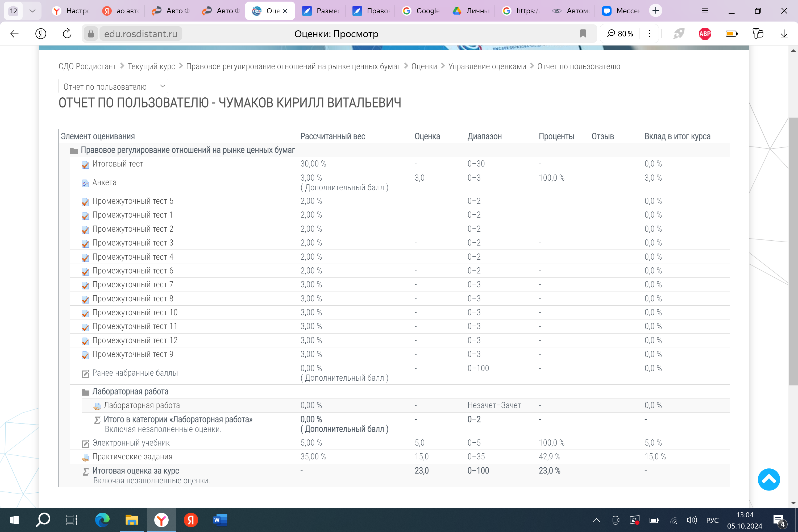Expand the tab list chevron beside tab counter
This screenshot has height=532, width=798.
[x=32, y=11]
